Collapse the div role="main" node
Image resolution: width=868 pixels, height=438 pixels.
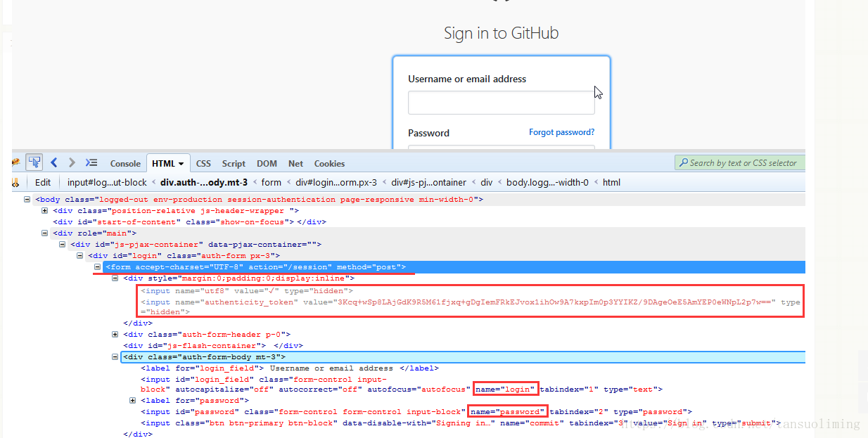[x=45, y=233]
